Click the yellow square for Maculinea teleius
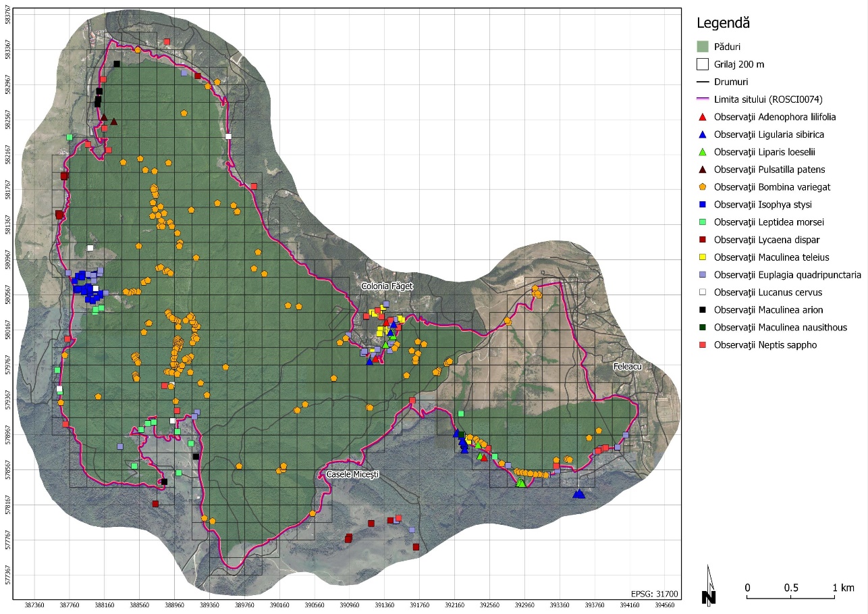This screenshot has height=614, width=868. coord(703,257)
